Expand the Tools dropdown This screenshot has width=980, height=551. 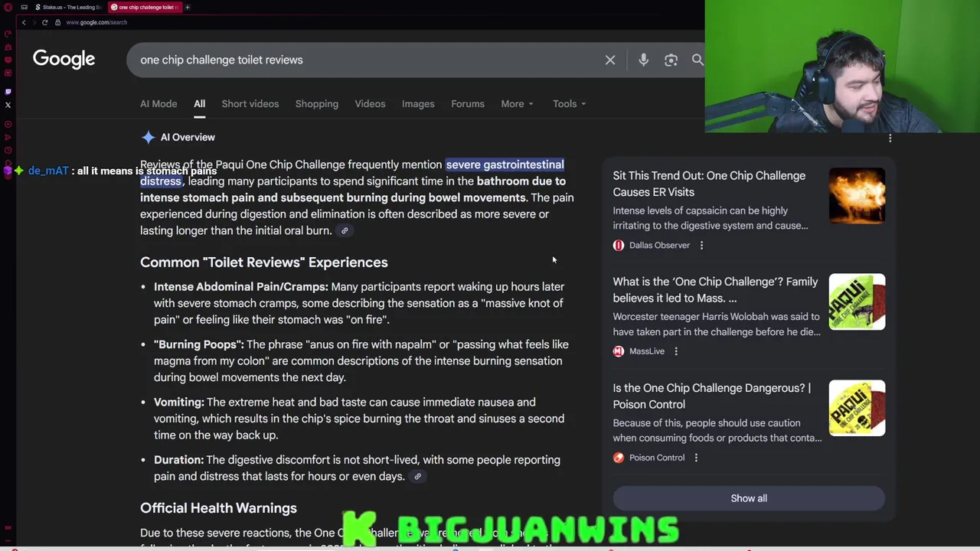click(x=570, y=104)
